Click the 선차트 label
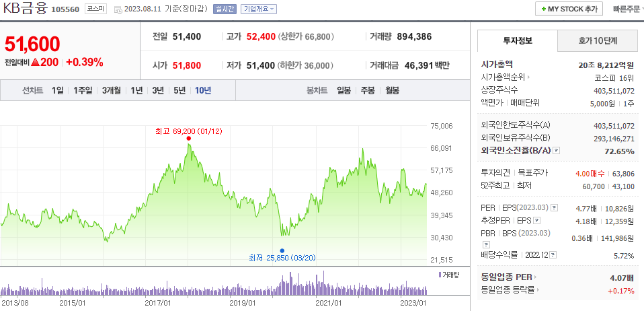The height and width of the screenshot is (311, 644). [32, 90]
